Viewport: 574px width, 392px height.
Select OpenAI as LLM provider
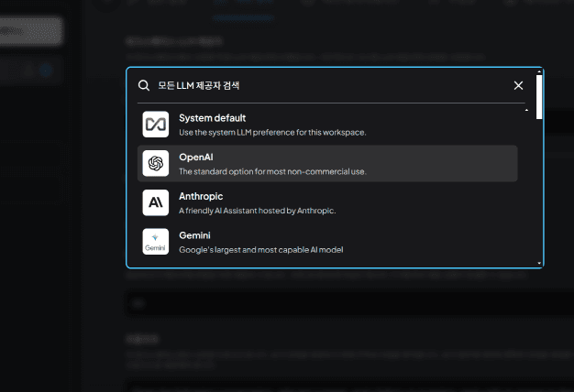(327, 163)
